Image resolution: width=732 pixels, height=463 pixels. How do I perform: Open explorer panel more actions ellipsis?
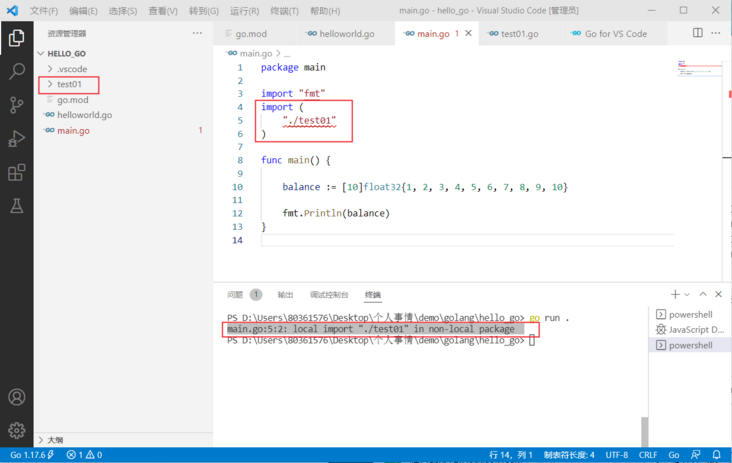tap(197, 33)
